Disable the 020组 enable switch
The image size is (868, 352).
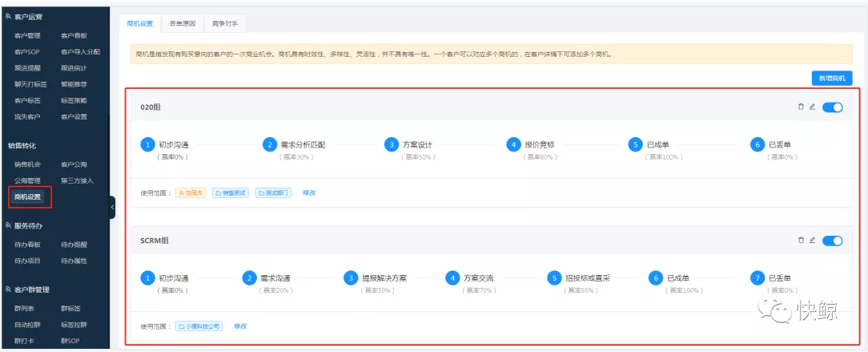[832, 107]
